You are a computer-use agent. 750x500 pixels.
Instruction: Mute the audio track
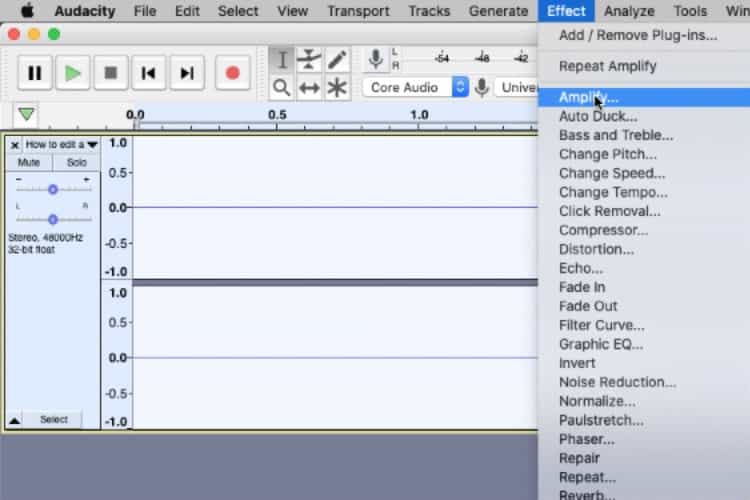tap(29, 162)
